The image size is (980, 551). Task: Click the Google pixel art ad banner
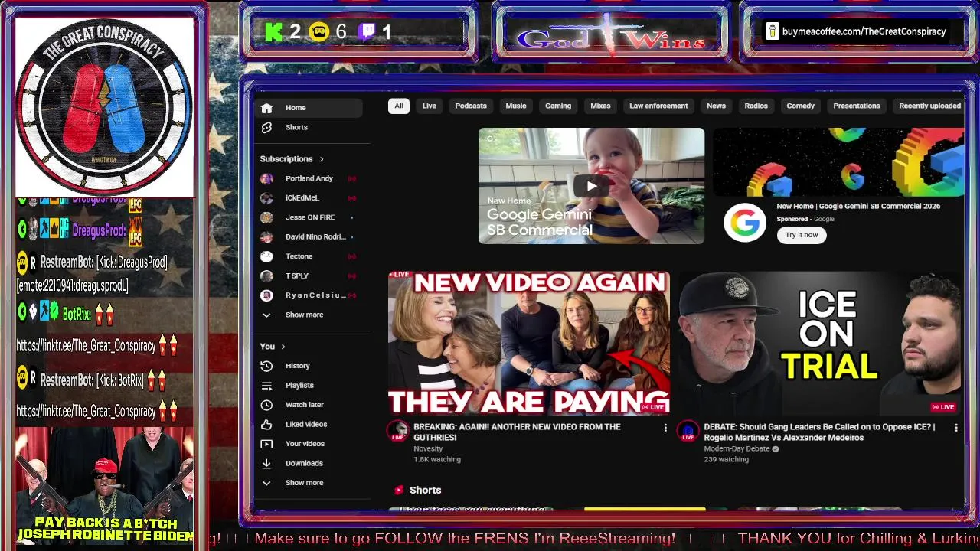838,162
